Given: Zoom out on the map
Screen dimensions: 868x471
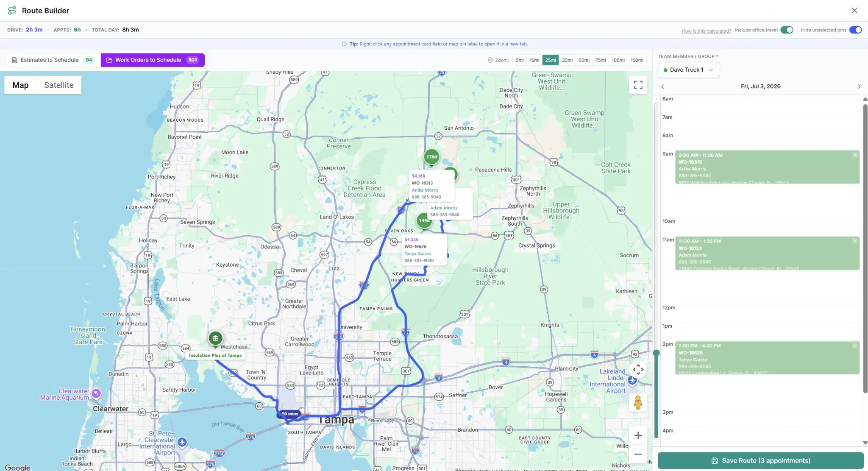Looking at the screenshot, I should [x=638, y=454].
